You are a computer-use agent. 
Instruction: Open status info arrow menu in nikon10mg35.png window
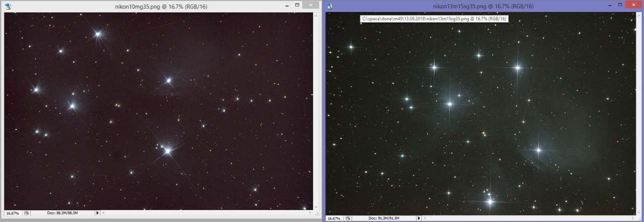coord(97,213)
